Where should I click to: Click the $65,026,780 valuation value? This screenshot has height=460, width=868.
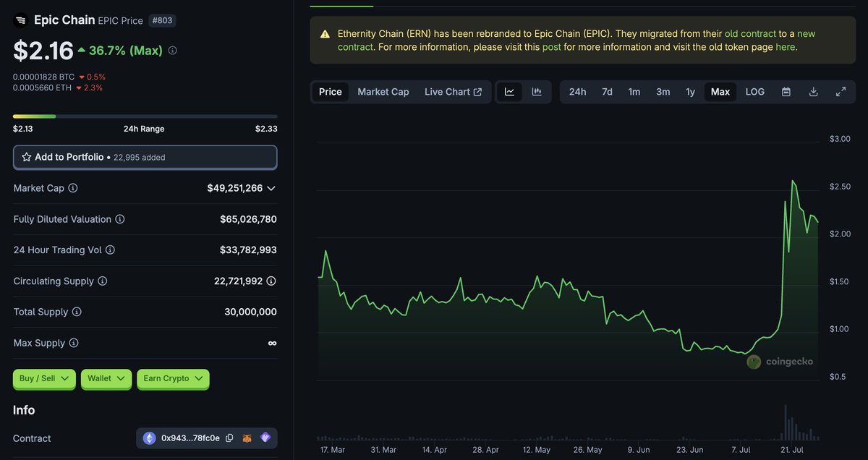click(x=248, y=219)
